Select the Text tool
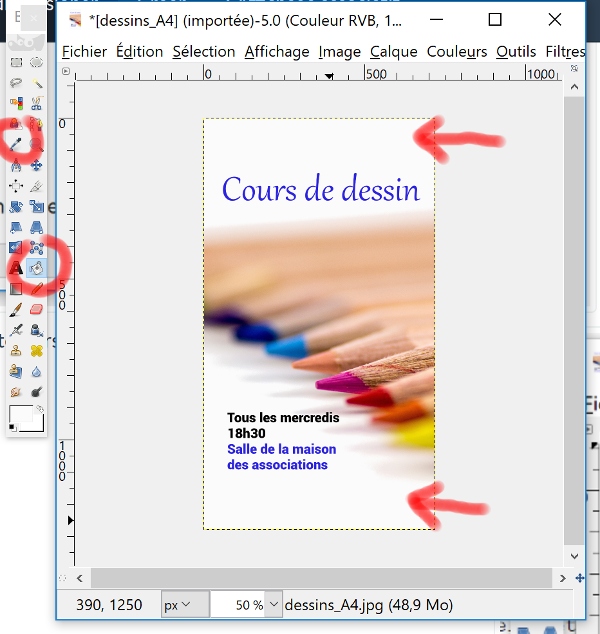Viewport: 600px width, 634px height. [x=16, y=268]
